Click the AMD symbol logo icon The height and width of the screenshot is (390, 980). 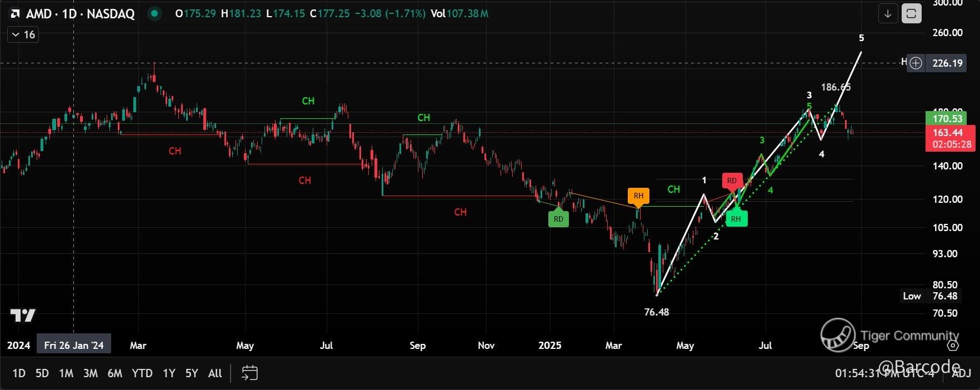[x=15, y=14]
